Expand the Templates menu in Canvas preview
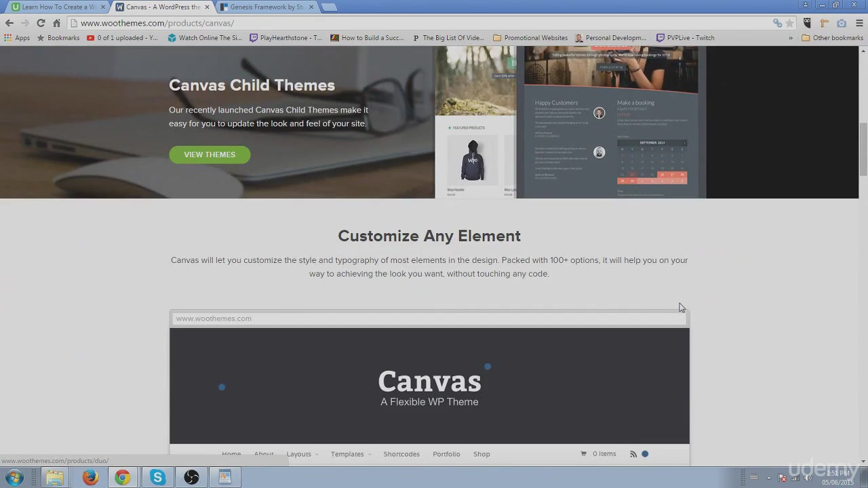This screenshot has width=868, height=488. 351,454
